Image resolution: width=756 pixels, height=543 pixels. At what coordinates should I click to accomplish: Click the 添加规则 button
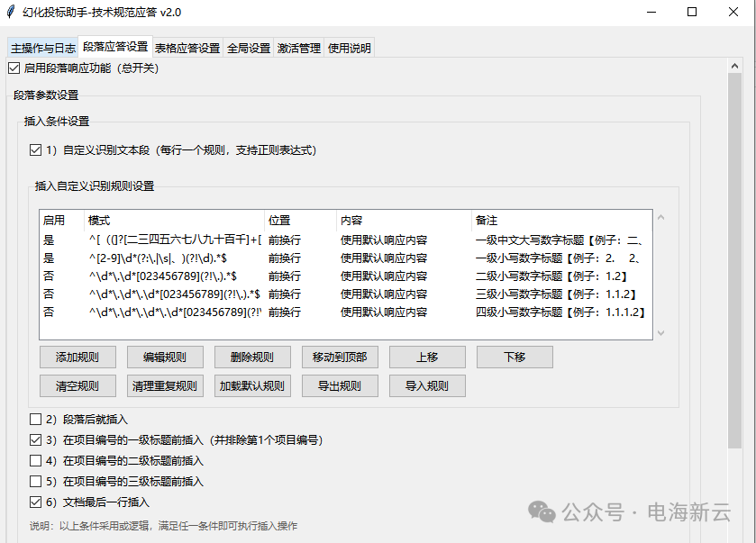(x=77, y=357)
